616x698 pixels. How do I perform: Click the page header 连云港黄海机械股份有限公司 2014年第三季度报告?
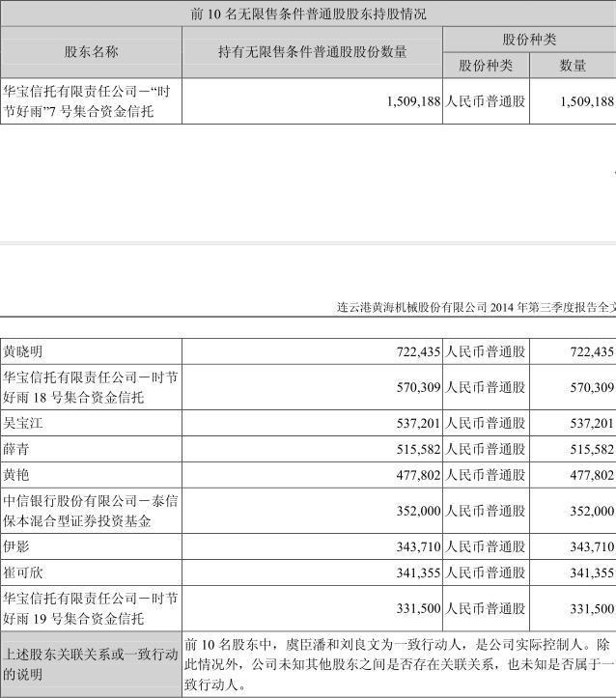[x=476, y=307]
